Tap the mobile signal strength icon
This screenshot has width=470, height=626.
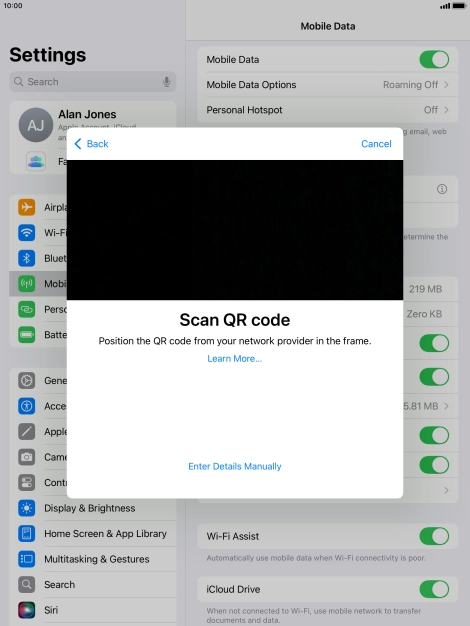pos(445,6)
